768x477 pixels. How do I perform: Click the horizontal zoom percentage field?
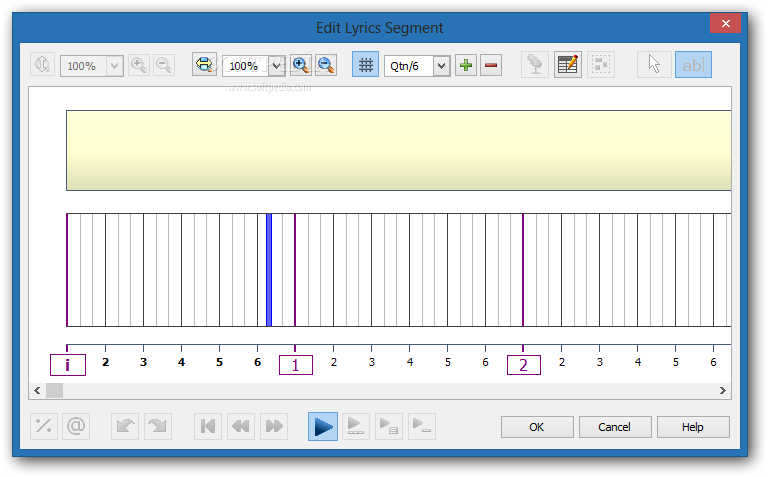[x=246, y=66]
